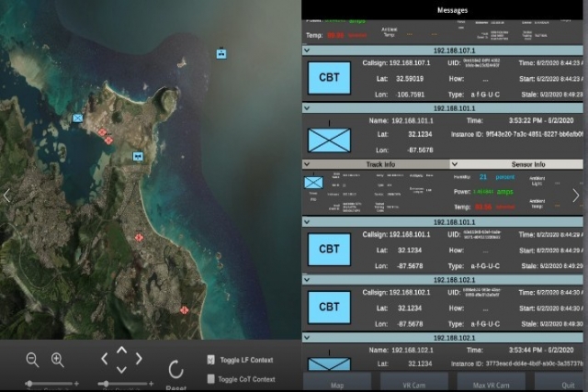Click the Humidity value 21 percent
The image size is (588, 392).
(497, 177)
